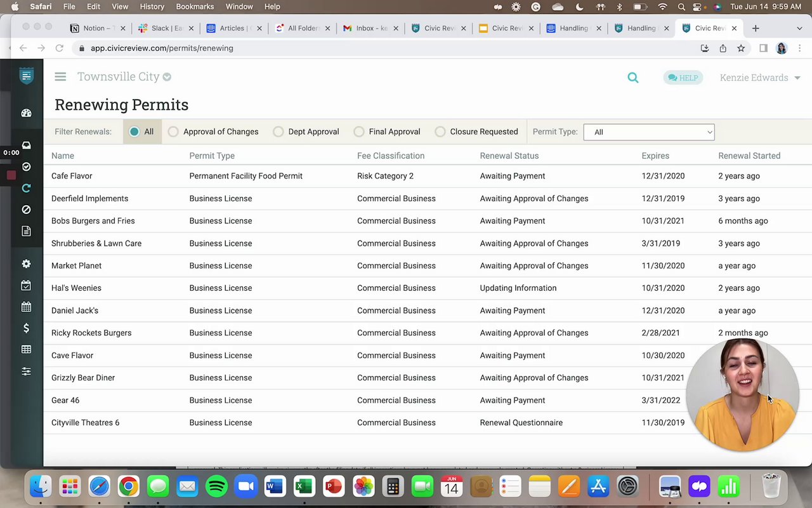Reload the page in Safari
Image resolution: width=812 pixels, height=508 pixels.
coord(59,48)
